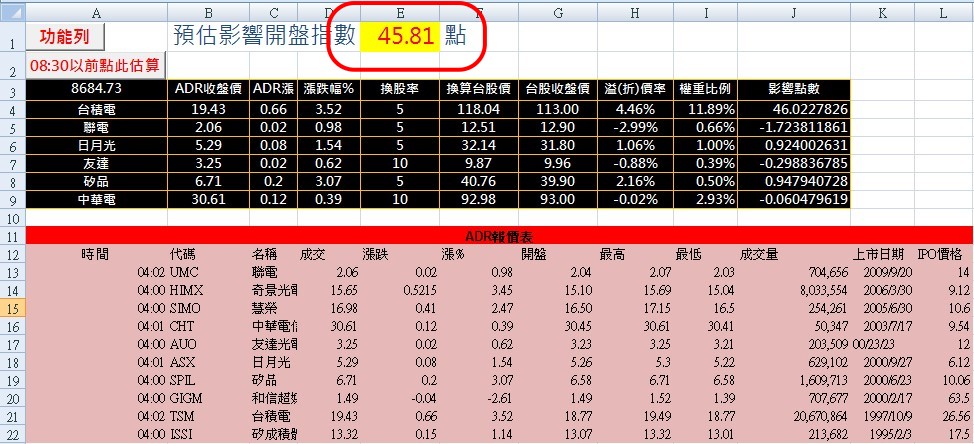Select the Select All corner box
Image resolution: width=974 pixels, height=444 pixels.
click(13, 12)
